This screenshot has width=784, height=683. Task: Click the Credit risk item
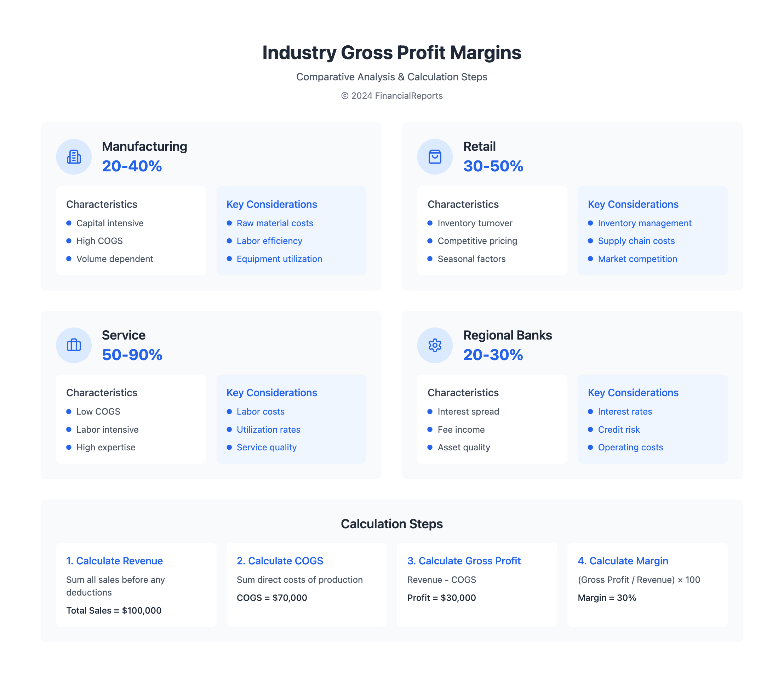click(619, 429)
